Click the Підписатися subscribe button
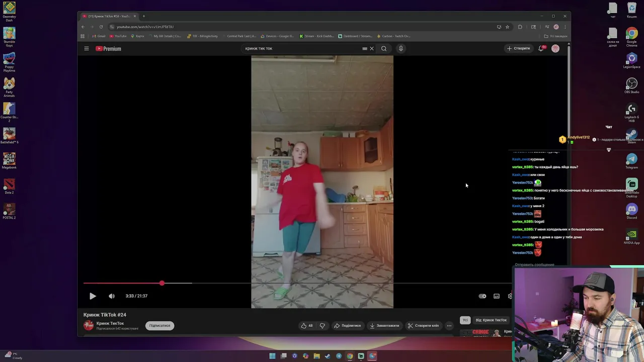The width and height of the screenshot is (644, 362). [x=159, y=326]
